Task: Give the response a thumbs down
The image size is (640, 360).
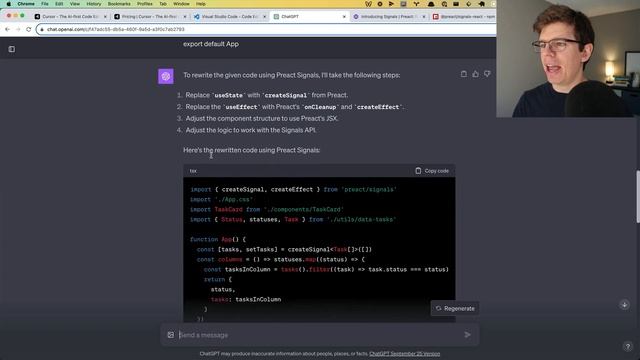Action: click(487, 74)
